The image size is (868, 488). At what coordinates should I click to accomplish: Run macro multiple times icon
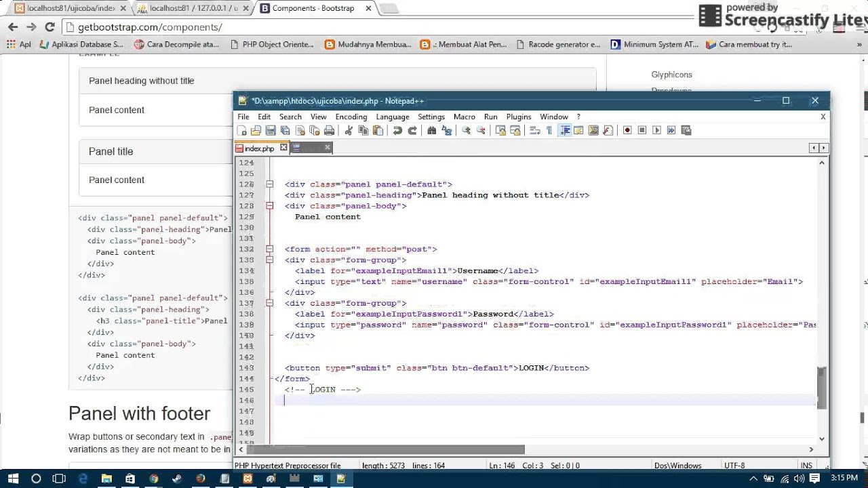coord(671,130)
